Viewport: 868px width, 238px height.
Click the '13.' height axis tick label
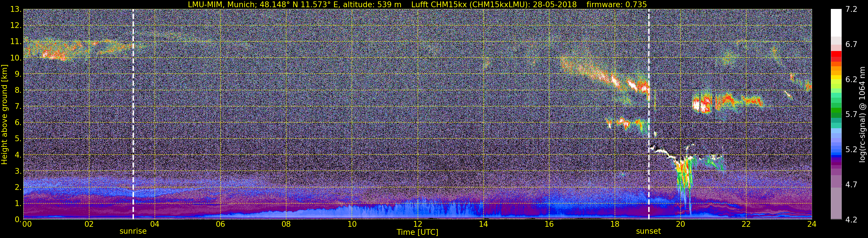click(x=16, y=10)
